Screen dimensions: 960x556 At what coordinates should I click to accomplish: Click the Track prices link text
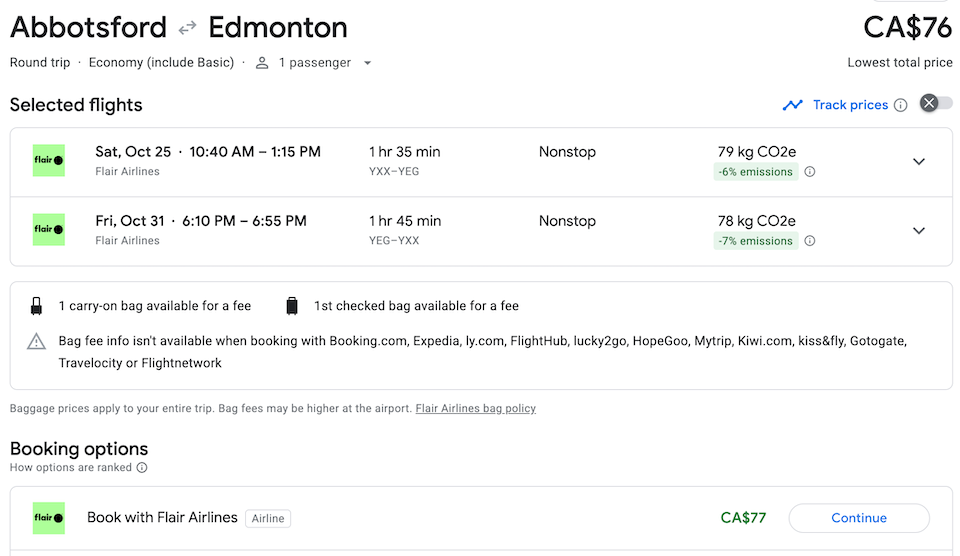850,105
